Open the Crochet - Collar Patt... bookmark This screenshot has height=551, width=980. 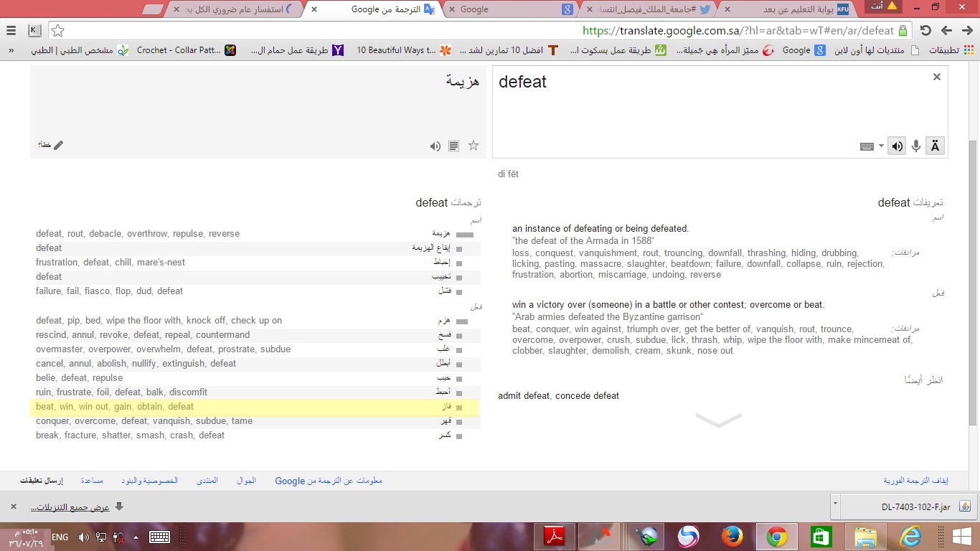186,50
